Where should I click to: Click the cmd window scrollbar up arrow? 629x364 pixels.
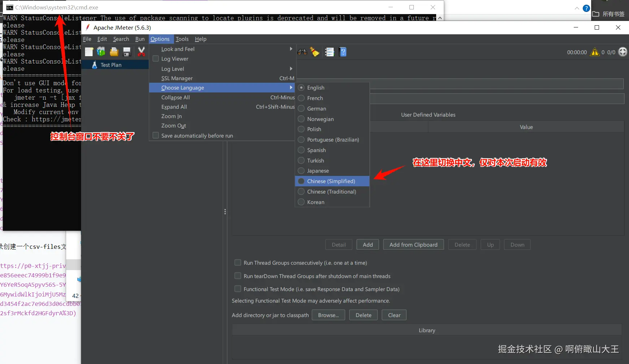pyautogui.click(x=440, y=18)
